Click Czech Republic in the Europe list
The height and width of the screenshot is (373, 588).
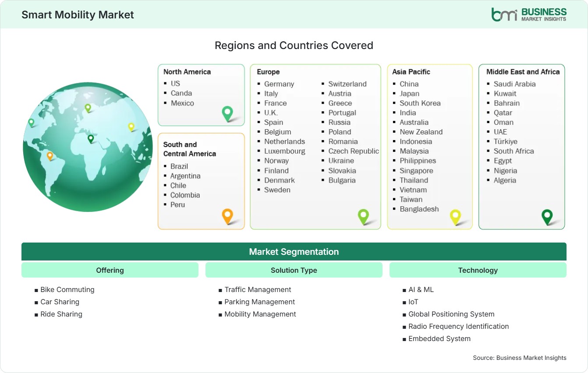354,151
